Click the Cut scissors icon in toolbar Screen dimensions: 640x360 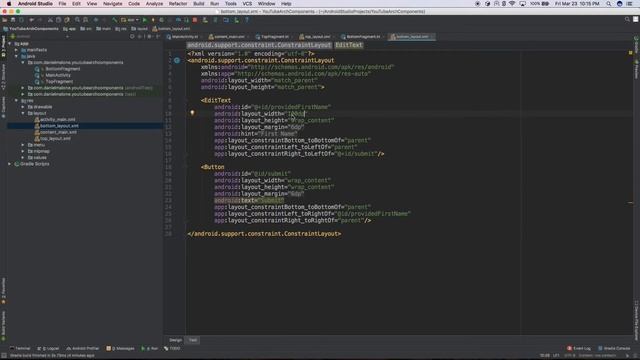[x=50, y=20]
